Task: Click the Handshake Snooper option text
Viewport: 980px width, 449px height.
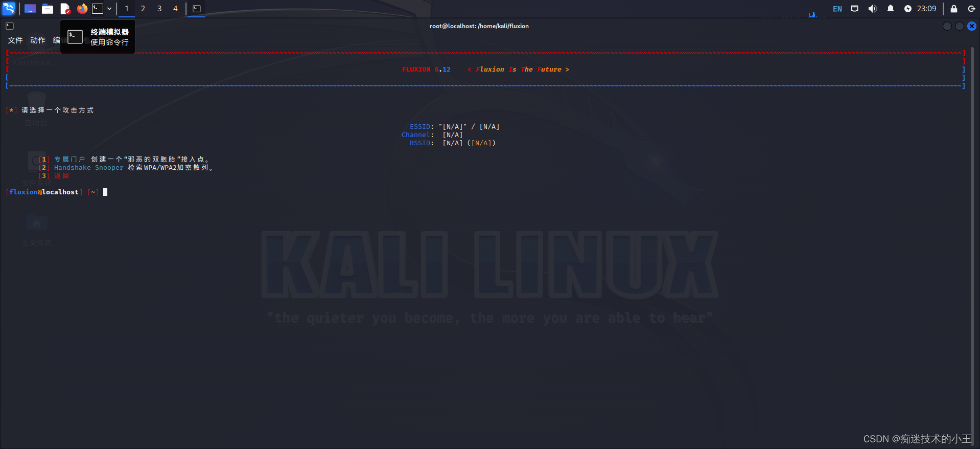Action: coord(89,168)
